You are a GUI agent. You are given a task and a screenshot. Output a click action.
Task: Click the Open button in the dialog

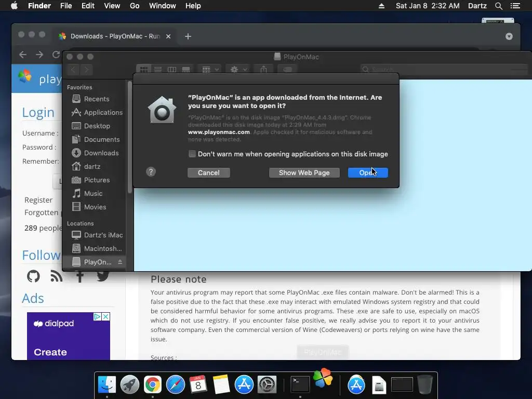(x=368, y=172)
